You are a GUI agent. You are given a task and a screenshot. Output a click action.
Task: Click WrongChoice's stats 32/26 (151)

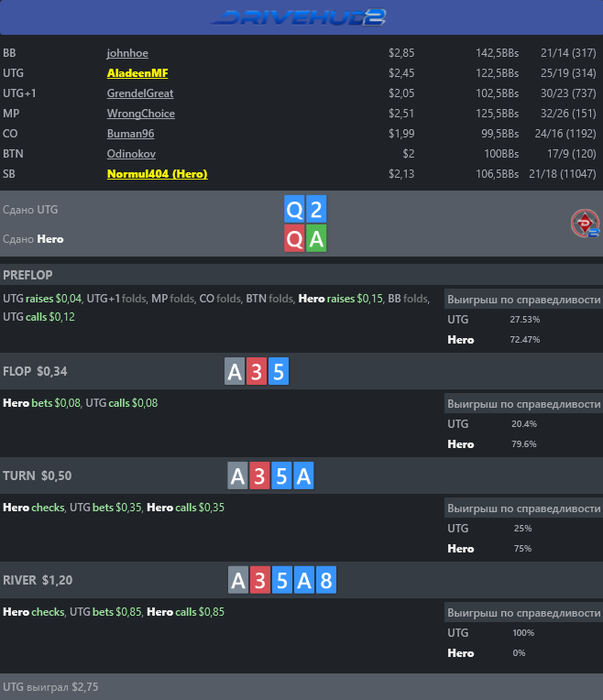(568, 113)
